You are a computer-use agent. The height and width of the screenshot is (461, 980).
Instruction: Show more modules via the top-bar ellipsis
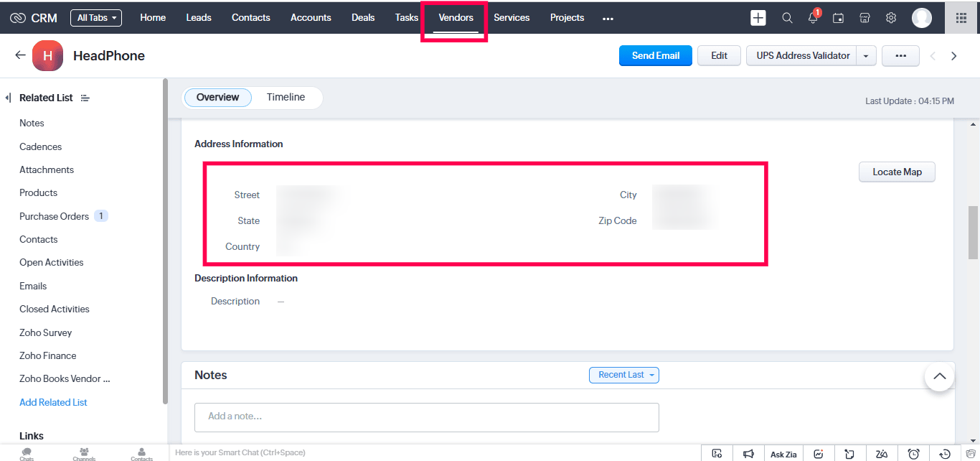608,19
